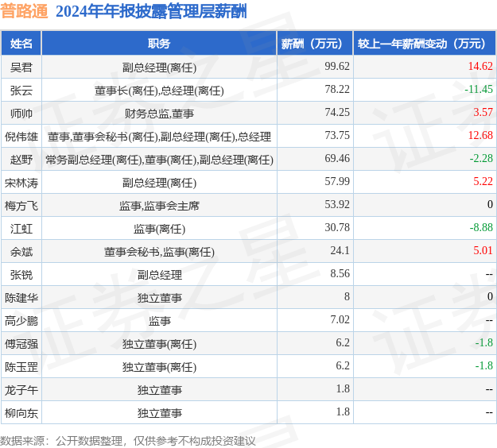Click the red change value 3.57
Image resolution: width=497 pixels, height=448 pixels.
(483, 112)
